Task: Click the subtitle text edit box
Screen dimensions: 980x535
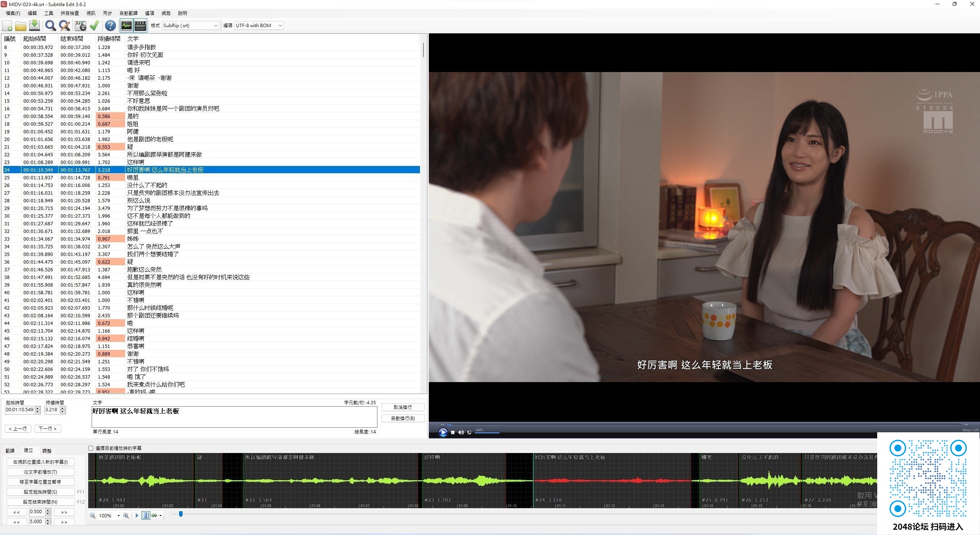Action: pyautogui.click(x=234, y=417)
